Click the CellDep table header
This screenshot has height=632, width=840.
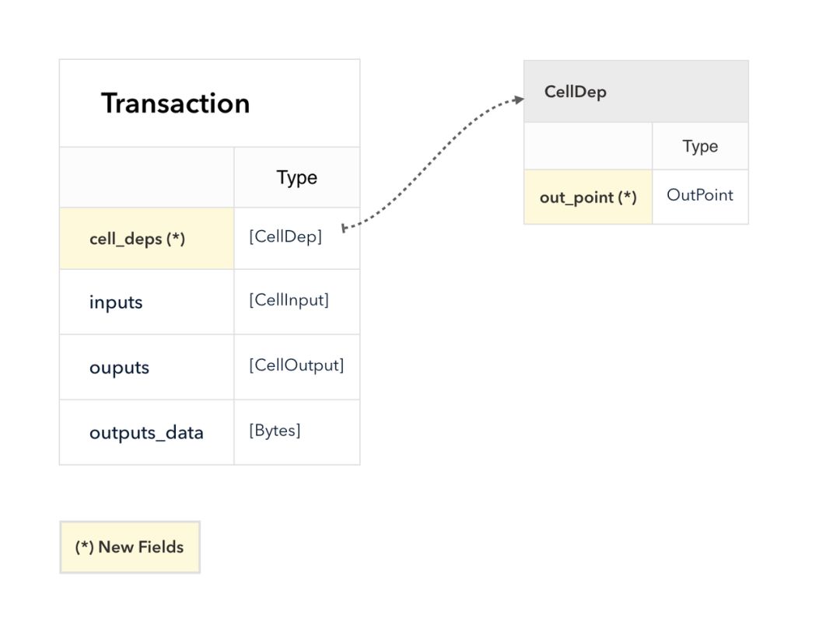(636, 92)
